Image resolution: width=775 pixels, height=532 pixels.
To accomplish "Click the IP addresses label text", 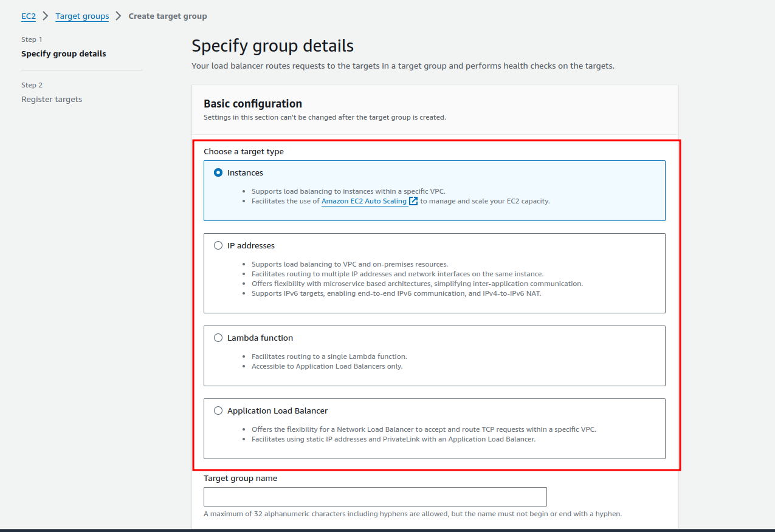I will (x=251, y=245).
